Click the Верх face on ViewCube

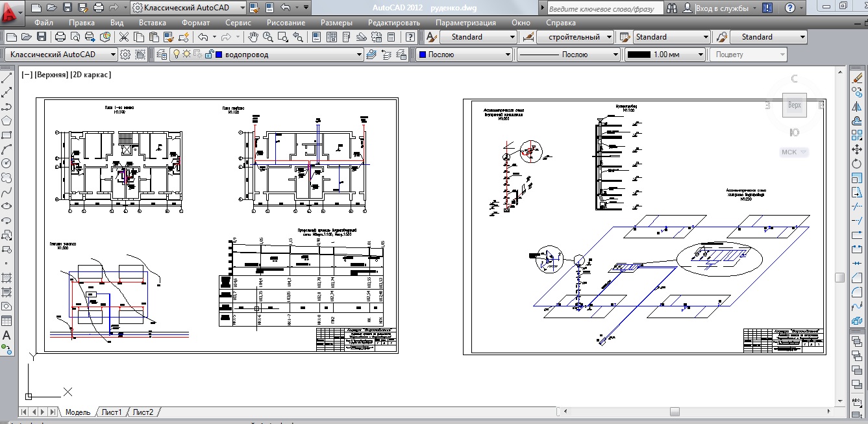click(x=794, y=105)
